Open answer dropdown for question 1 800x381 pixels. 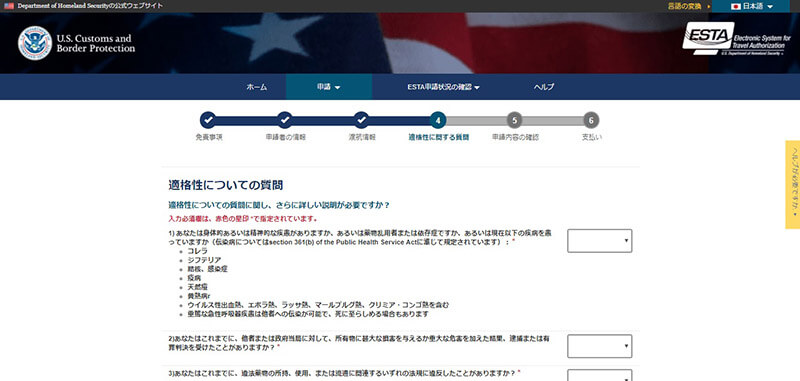pos(599,241)
